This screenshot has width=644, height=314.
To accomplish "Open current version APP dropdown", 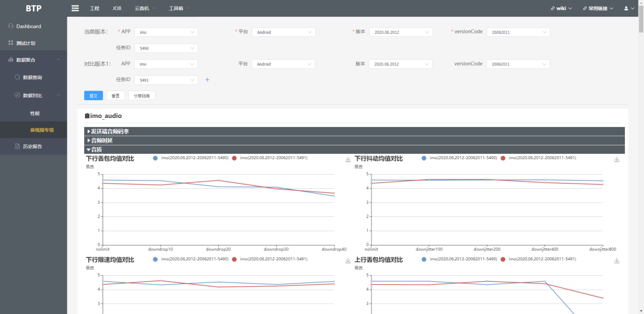I will 166,32.
